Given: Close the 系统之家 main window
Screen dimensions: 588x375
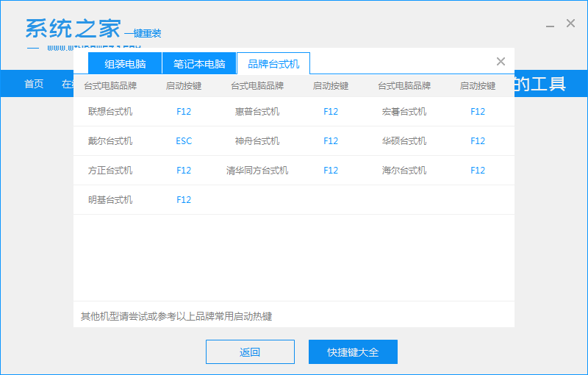Looking at the screenshot, I should (570, 24).
